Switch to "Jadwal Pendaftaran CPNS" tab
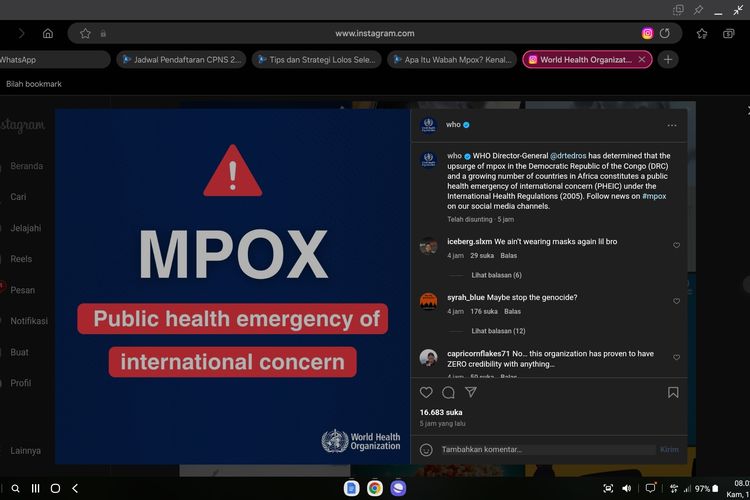 coord(181,60)
